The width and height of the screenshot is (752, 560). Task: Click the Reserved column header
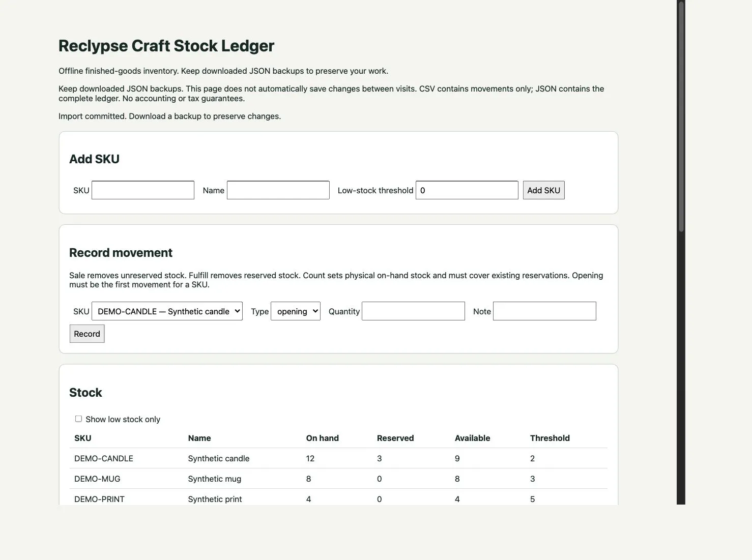click(395, 438)
